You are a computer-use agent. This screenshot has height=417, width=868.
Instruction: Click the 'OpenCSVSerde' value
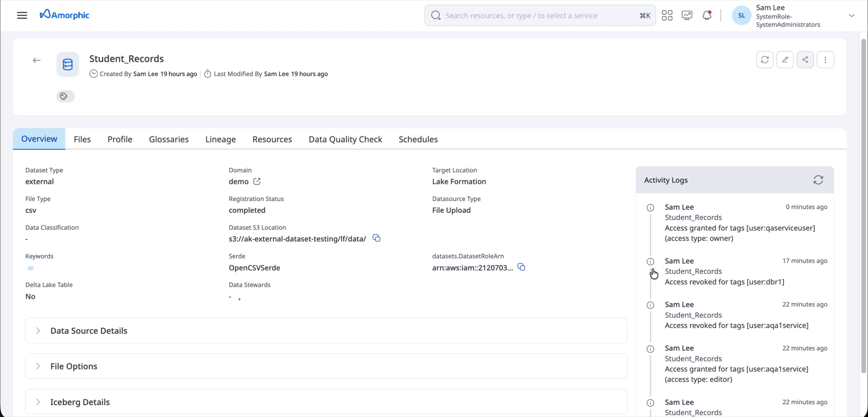tap(254, 268)
